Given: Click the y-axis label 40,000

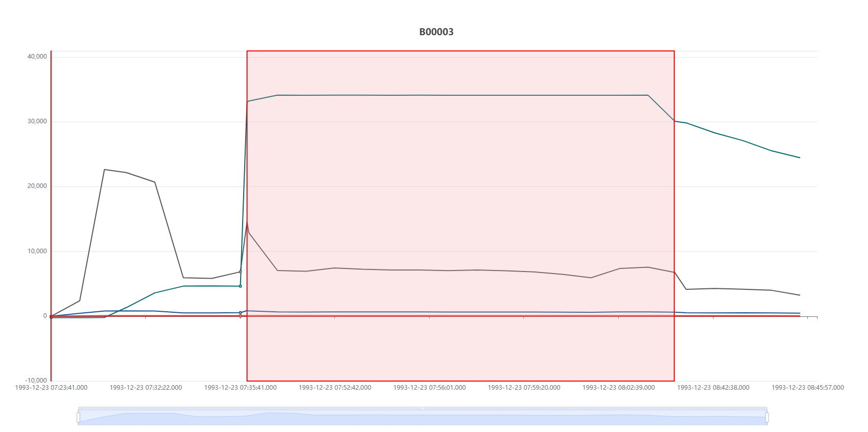Looking at the screenshot, I should click(x=37, y=57).
